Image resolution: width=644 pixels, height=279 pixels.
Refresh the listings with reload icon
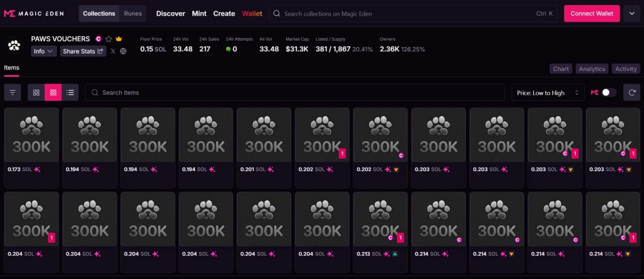(632, 93)
